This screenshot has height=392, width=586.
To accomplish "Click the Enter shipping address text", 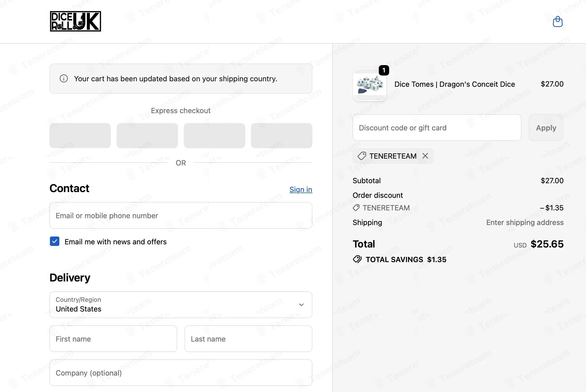I will coord(525,222).
